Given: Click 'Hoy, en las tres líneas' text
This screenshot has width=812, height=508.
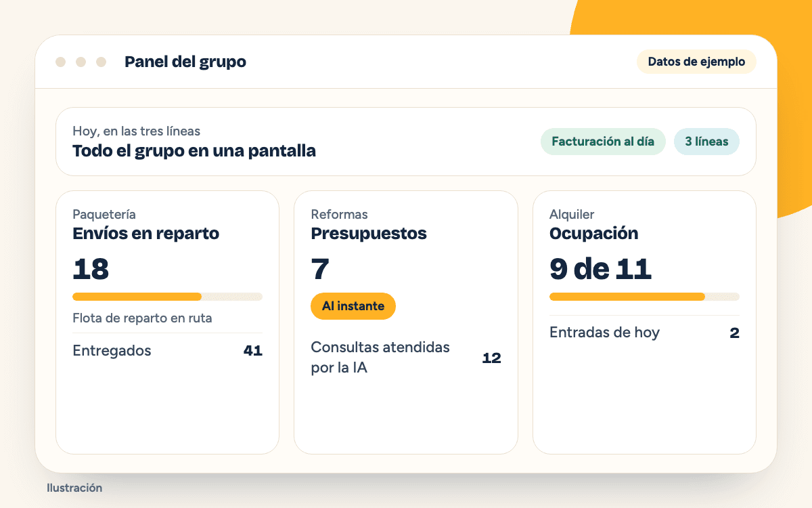Looking at the screenshot, I should (x=137, y=131).
